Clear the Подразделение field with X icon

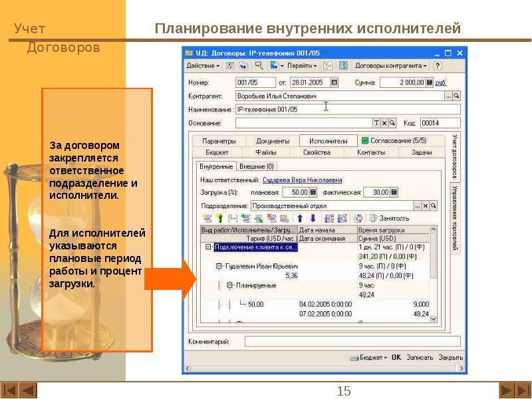pos(426,206)
